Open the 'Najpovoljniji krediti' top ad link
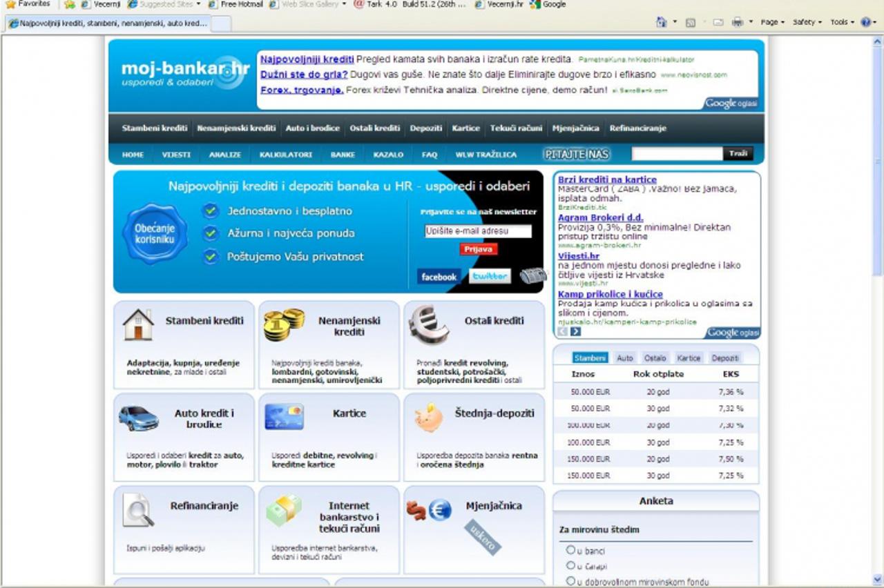This screenshot has height=588, width=884. (307, 59)
